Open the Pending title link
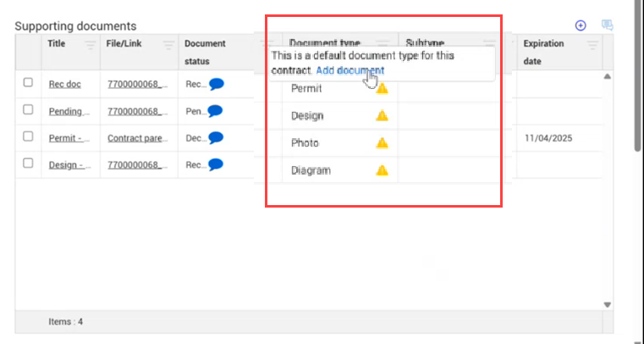The image size is (644, 344). coord(69,111)
